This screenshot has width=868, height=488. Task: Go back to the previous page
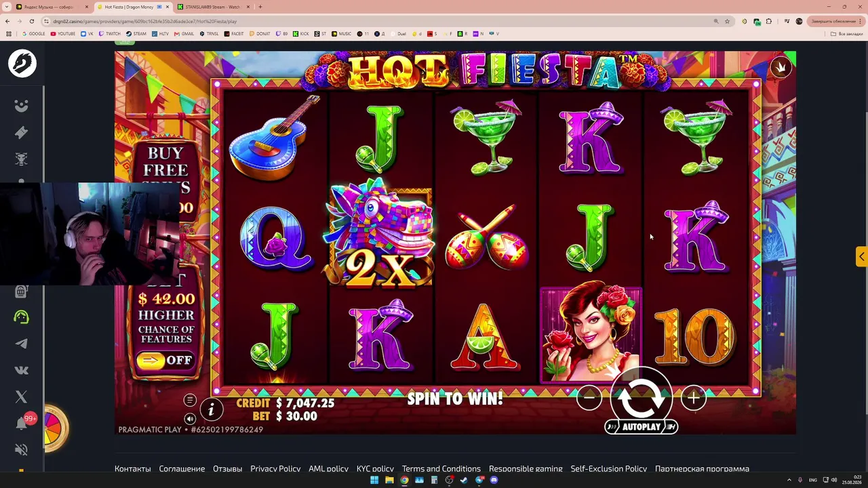tap(8, 21)
